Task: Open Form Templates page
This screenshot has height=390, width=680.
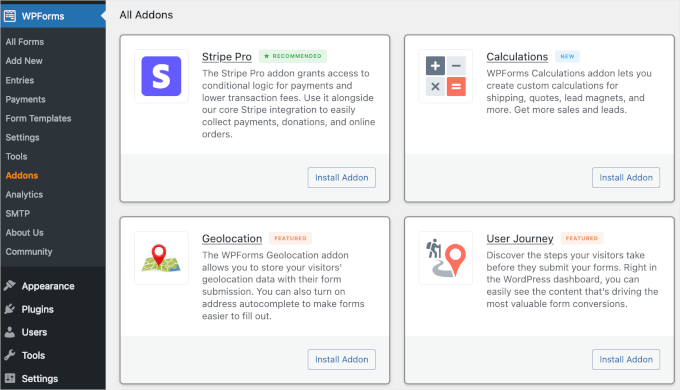Action: (38, 118)
